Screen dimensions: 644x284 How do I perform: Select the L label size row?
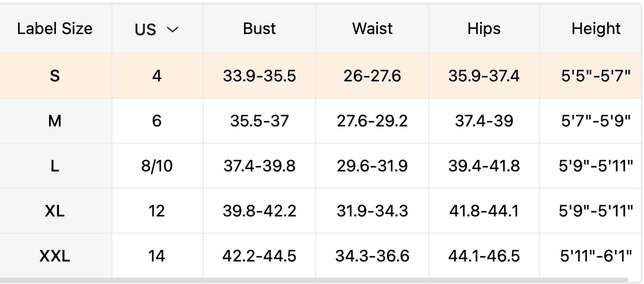coord(55,166)
